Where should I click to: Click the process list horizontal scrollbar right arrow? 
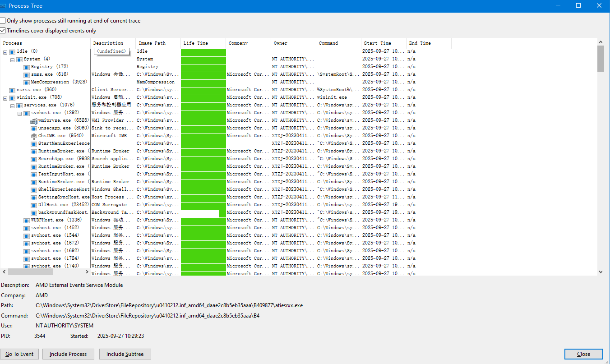88,272
